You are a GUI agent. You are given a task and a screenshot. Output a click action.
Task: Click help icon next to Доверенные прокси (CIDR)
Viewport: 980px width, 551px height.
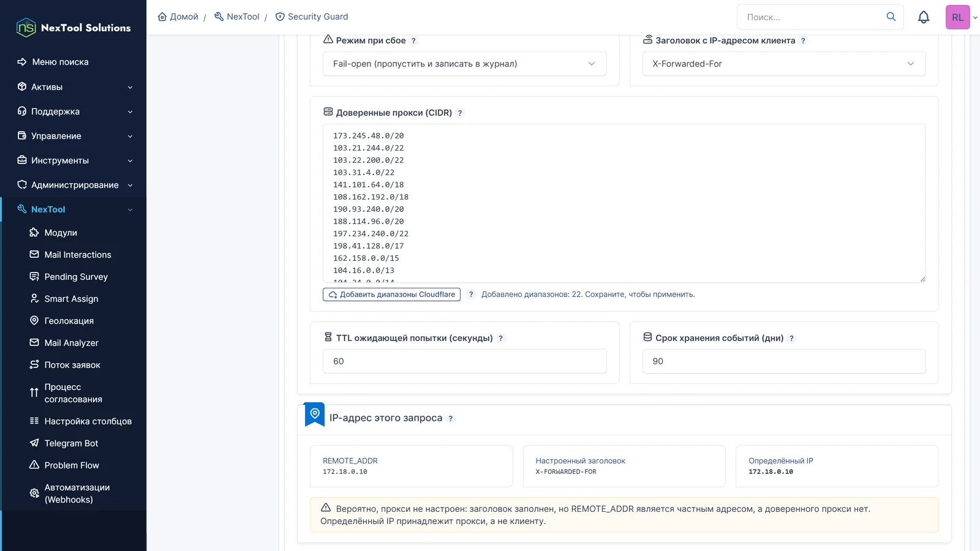click(x=460, y=113)
